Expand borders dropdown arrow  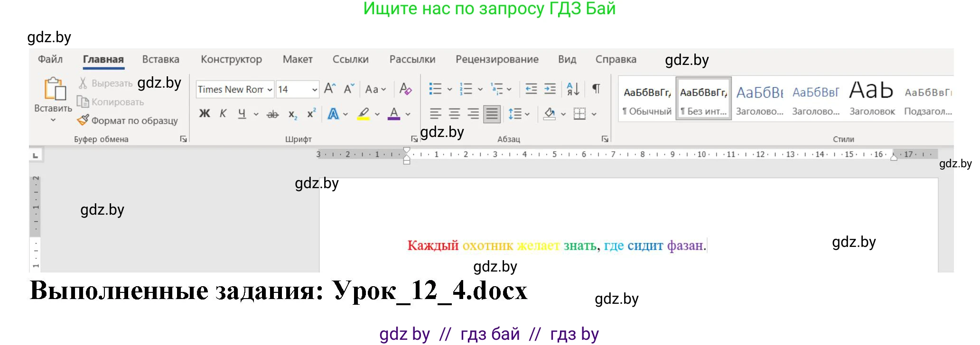594,114
